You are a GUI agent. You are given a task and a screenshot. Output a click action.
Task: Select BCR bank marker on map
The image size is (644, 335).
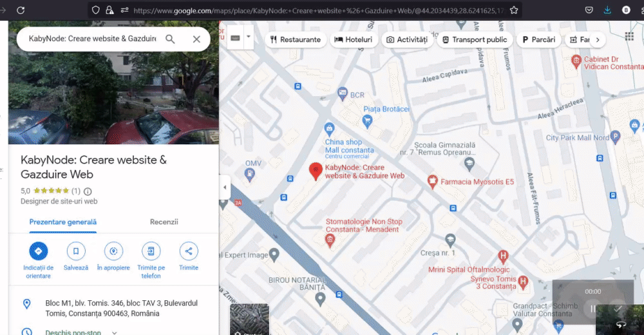[x=342, y=93]
